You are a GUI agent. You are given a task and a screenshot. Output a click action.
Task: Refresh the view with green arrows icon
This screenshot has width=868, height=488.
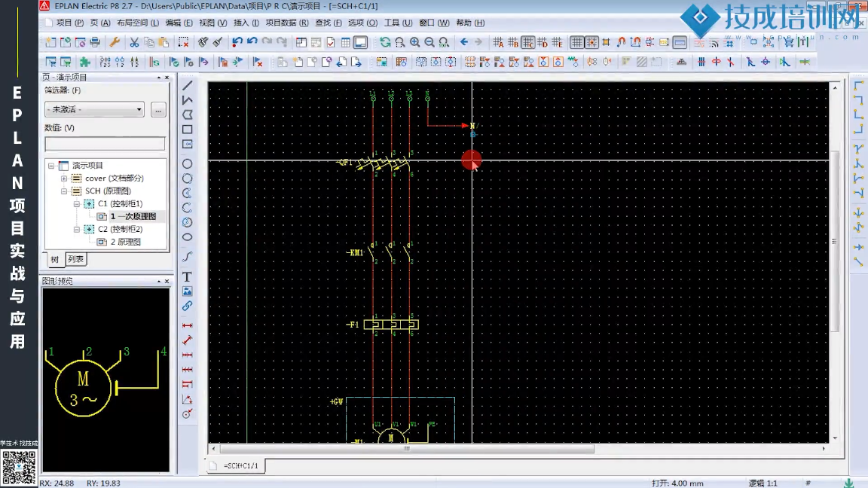tap(385, 42)
